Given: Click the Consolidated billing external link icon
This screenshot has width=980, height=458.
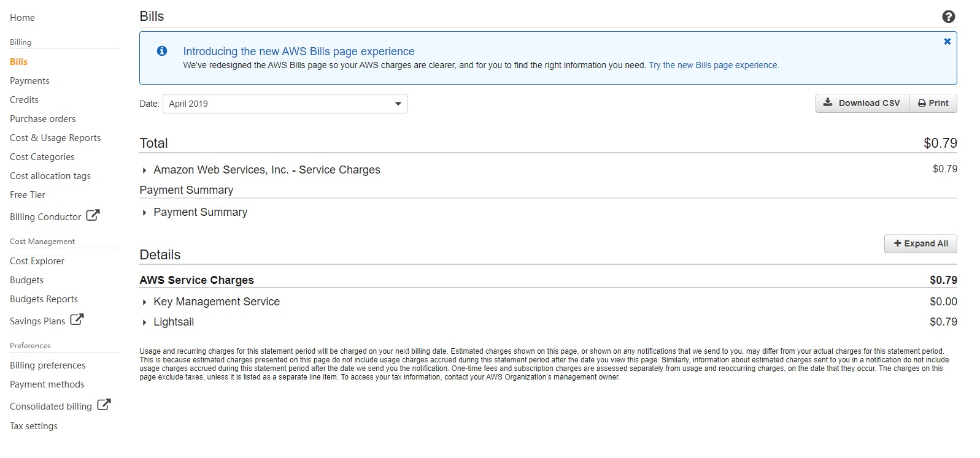Looking at the screenshot, I should [x=104, y=405].
